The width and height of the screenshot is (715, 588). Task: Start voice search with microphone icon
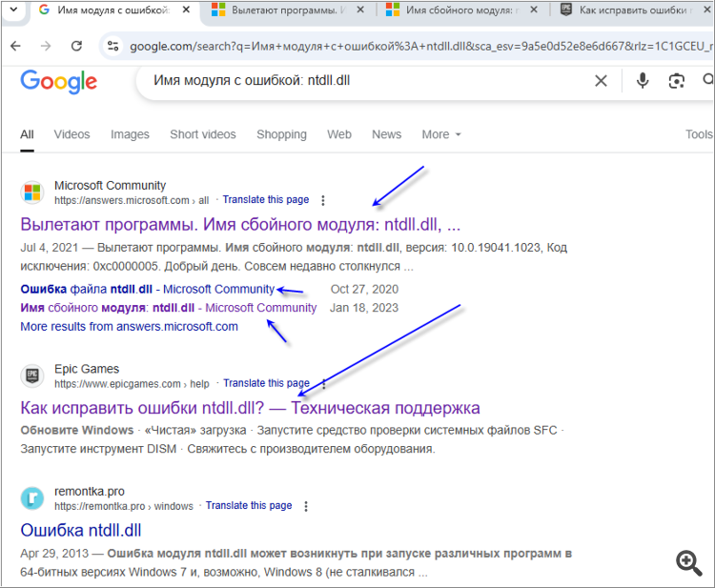pos(643,81)
